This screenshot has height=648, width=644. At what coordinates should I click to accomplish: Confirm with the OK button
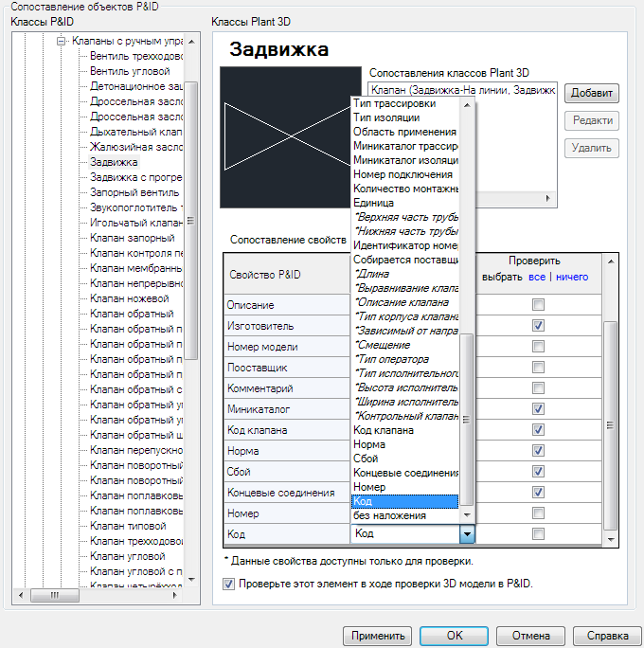coord(454,636)
